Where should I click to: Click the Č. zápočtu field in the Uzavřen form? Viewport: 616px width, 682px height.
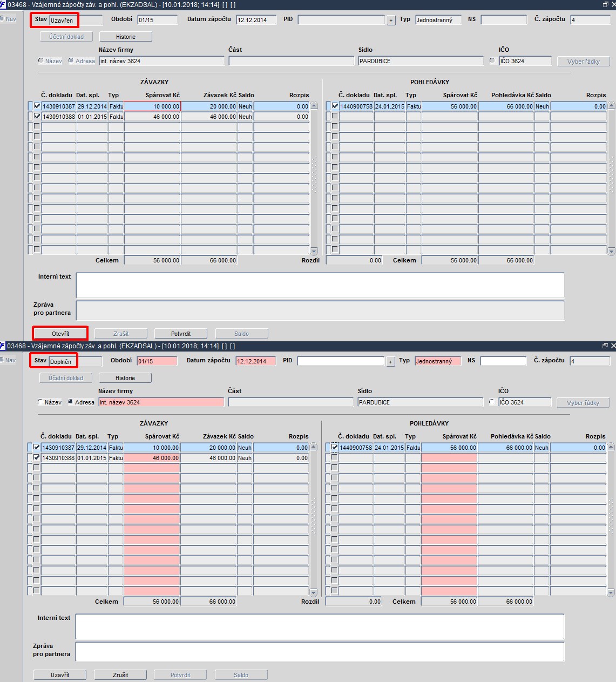tap(591, 20)
